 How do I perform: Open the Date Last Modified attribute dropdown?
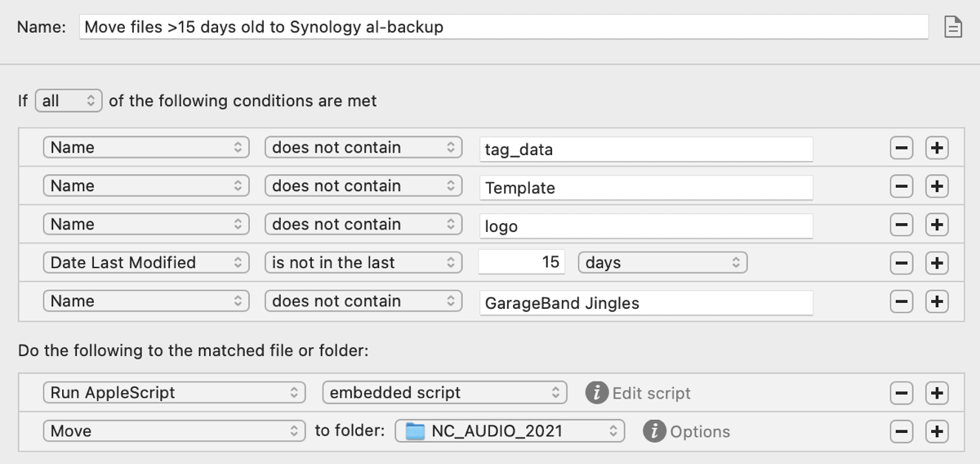(145, 263)
